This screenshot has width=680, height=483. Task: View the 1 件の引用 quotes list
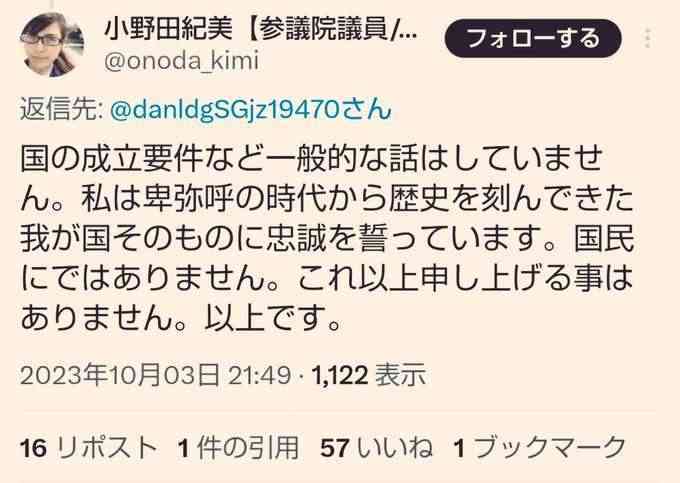click(x=238, y=447)
